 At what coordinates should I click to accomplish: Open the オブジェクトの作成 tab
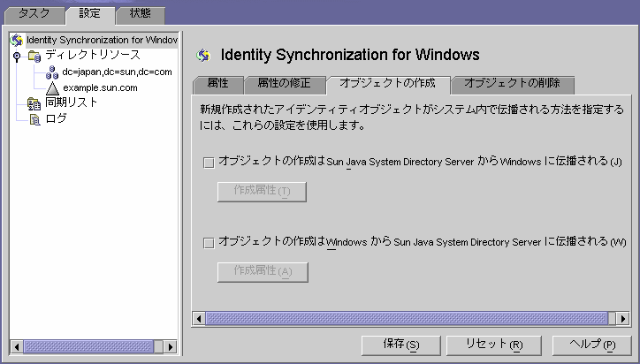pyautogui.click(x=388, y=85)
